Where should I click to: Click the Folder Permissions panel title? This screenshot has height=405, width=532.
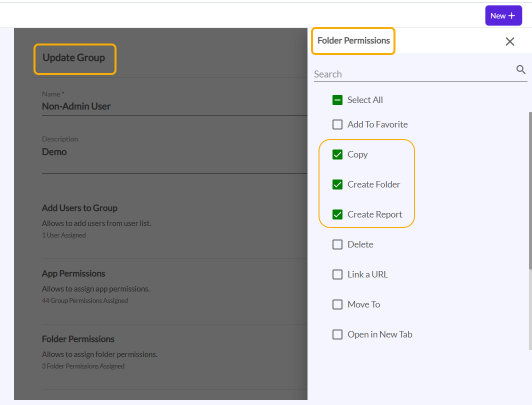coord(353,41)
